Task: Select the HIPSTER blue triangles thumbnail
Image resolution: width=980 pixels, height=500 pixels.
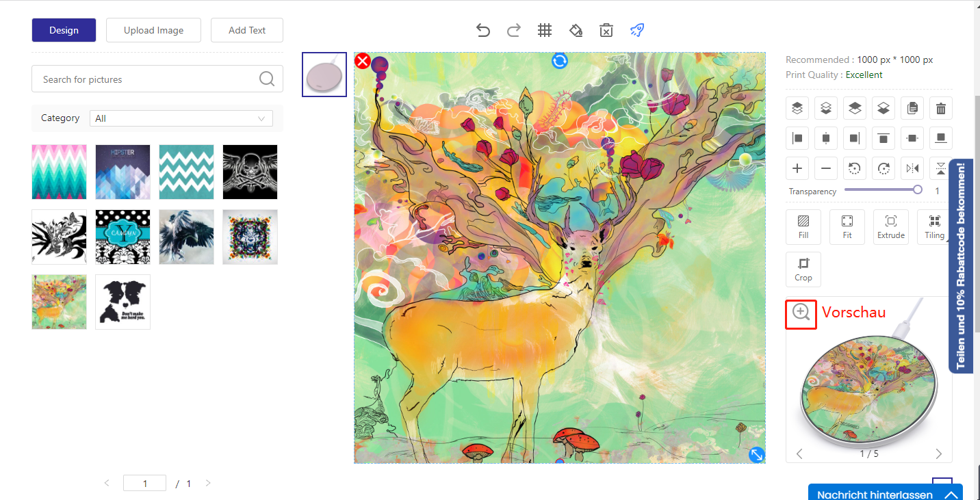Action: pos(123,172)
